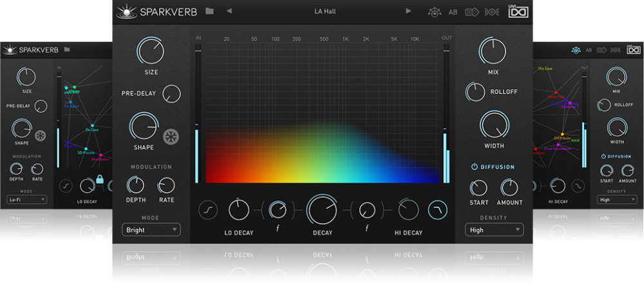
Task: Go to next preset arrow
Action: tap(408, 11)
